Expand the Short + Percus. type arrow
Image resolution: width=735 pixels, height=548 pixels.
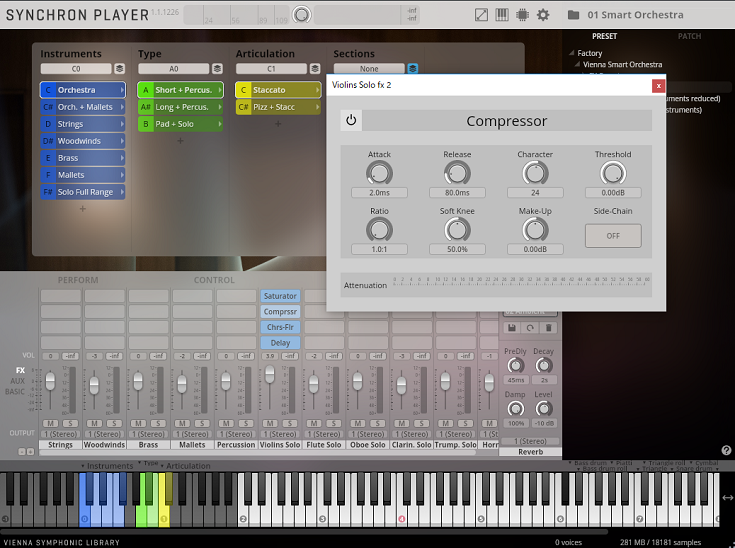219,90
